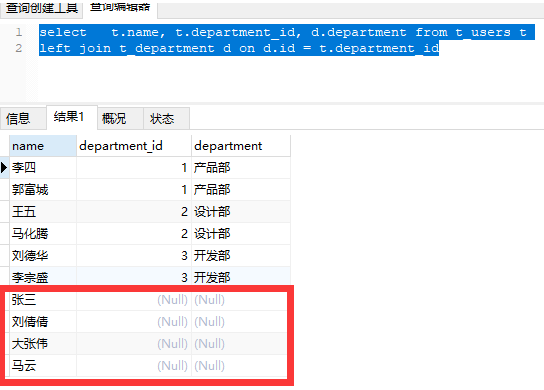Select the 结果1 tab
Screen dimensions: 544x390
pyautogui.click(x=72, y=117)
